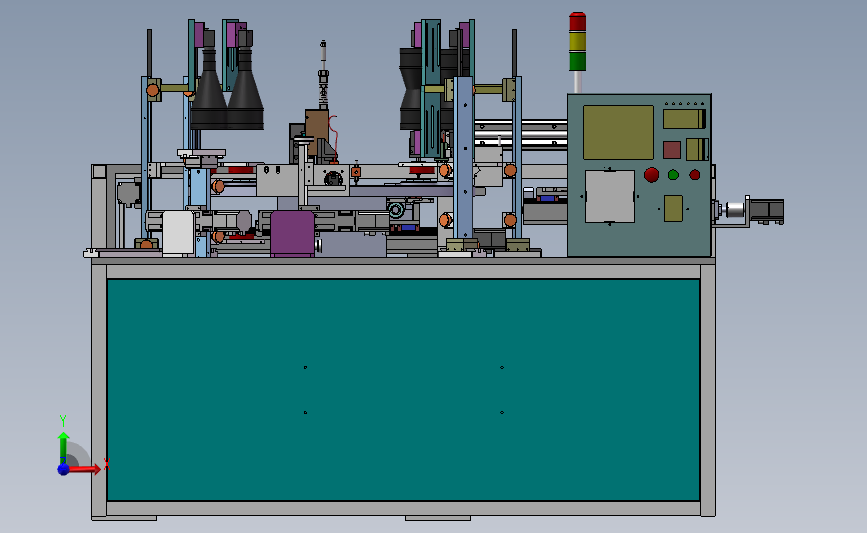This screenshot has width=867, height=533.
Task: Click the green round button on the control panel
Action: tap(673, 175)
